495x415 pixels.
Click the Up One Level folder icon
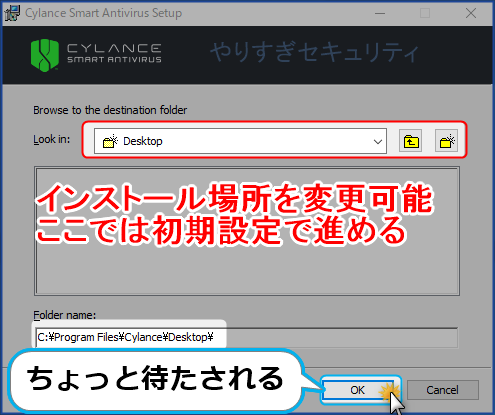pyautogui.click(x=410, y=141)
